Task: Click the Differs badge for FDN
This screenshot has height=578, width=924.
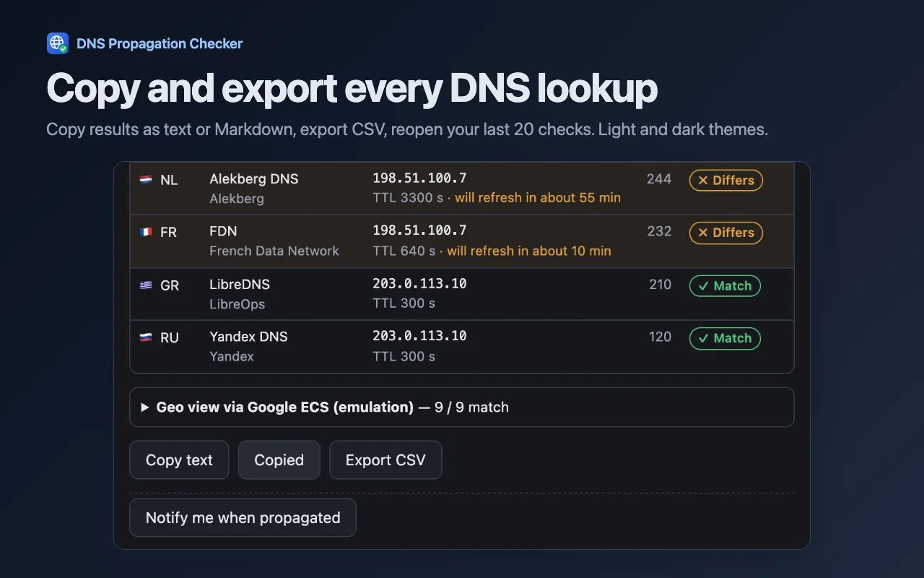Action: (726, 233)
